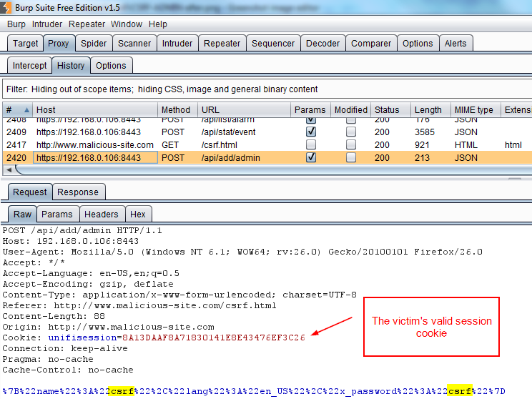Image resolution: width=532 pixels, height=399 pixels.
Task: Toggle Modified checkbox for row 2409
Action: (x=351, y=132)
